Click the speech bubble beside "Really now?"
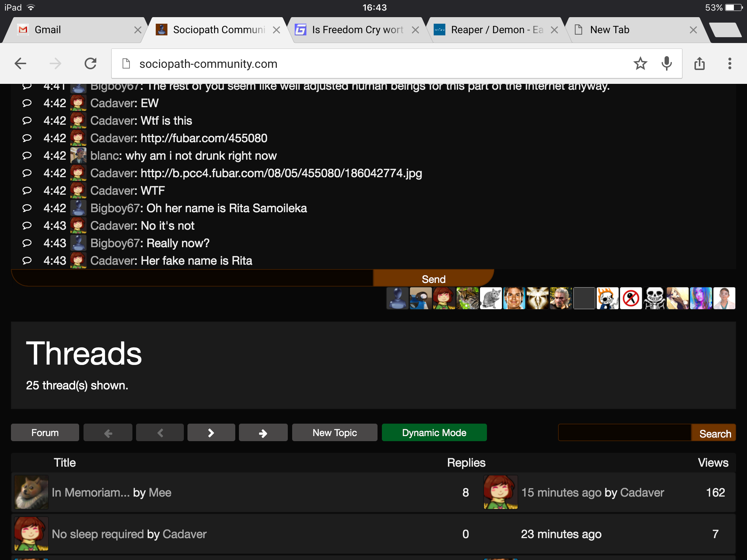This screenshot has width=747, height=560. point(27,243)
